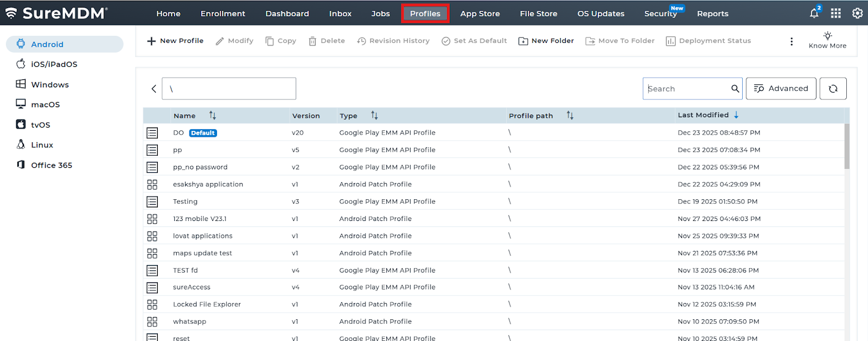The height and width of the screenshot is (341, 868).
Task: Switch to the Enrollment tab
Action: point(222,14)
